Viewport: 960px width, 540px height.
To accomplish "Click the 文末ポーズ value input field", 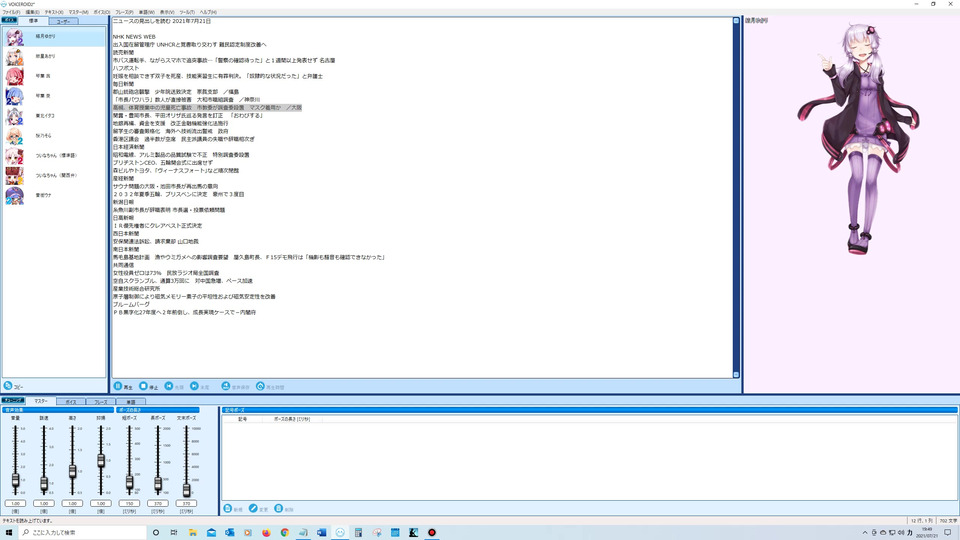I will tap(186, 503).
